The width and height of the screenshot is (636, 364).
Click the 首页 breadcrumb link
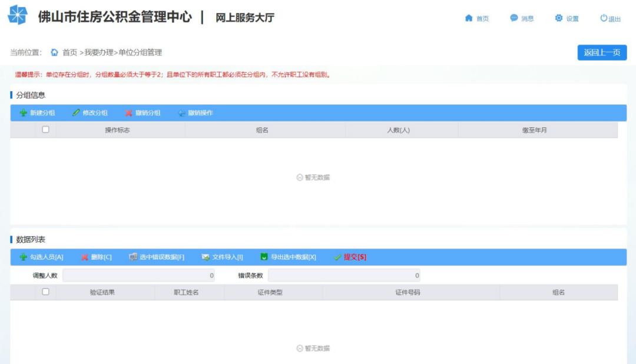click(x=69, y=52)
